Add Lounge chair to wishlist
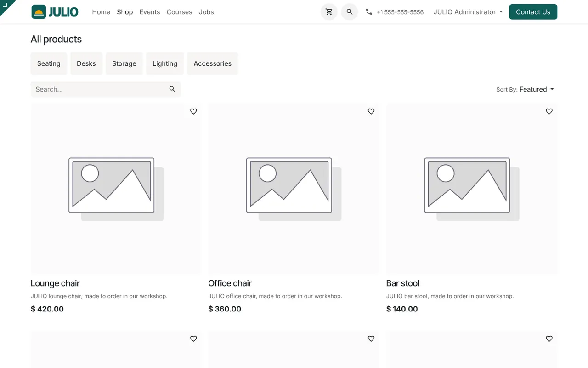Screen dimensions: 588x368 [193, 111]
